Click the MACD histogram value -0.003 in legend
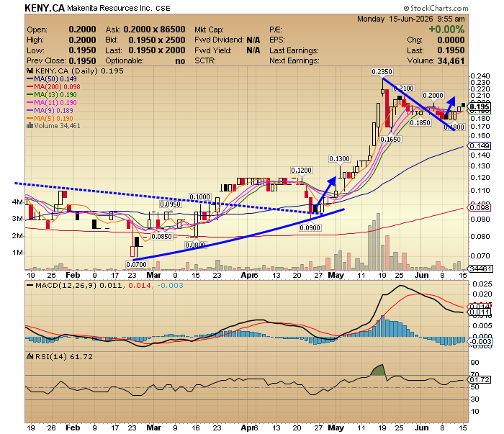The width and height of the screenshot is (504, 434). pyautogui.click(x=170, y=285)
